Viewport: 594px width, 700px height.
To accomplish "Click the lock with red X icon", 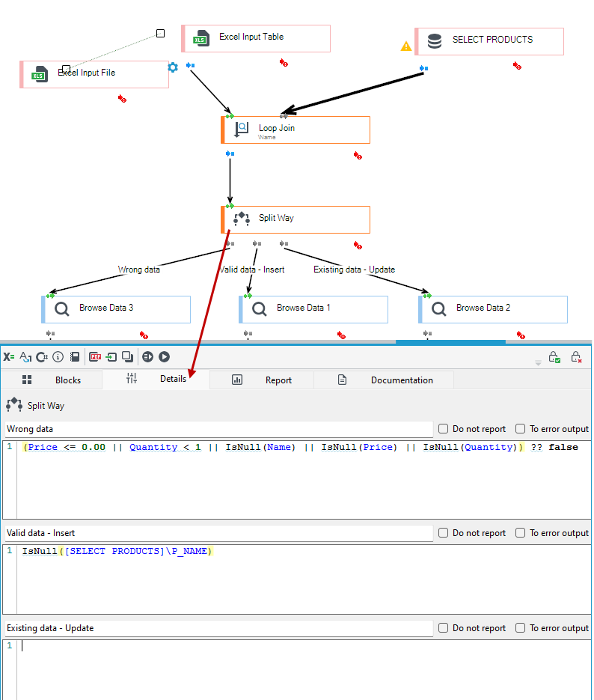I will (x=576, y=357).
